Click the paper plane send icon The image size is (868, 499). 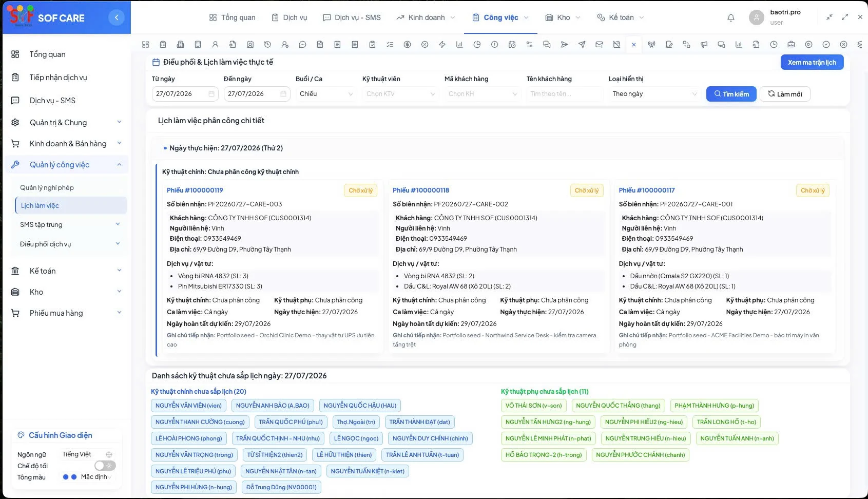coord(582,45)
